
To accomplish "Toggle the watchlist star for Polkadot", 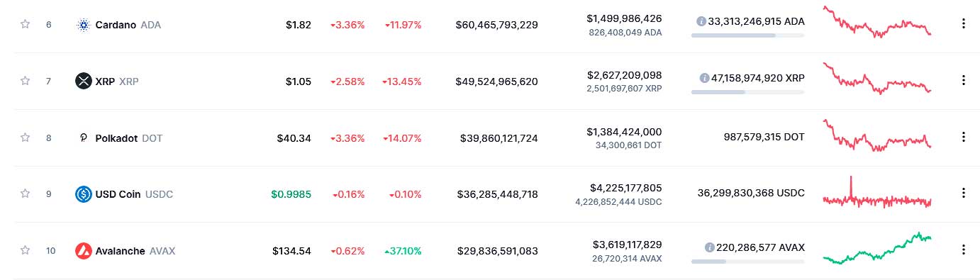I will (26, 138).
